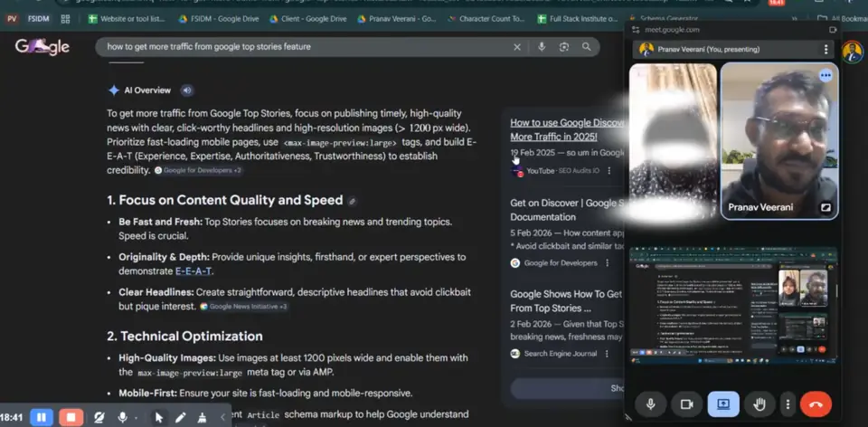Click the Technical Optimization heading

click(184, 337)
